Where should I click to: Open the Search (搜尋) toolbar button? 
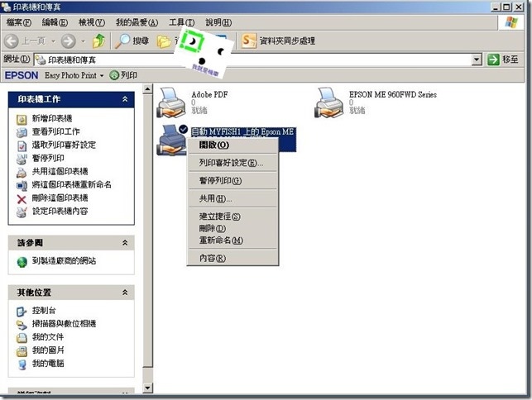pyautogui.click(x=132, y=41)
